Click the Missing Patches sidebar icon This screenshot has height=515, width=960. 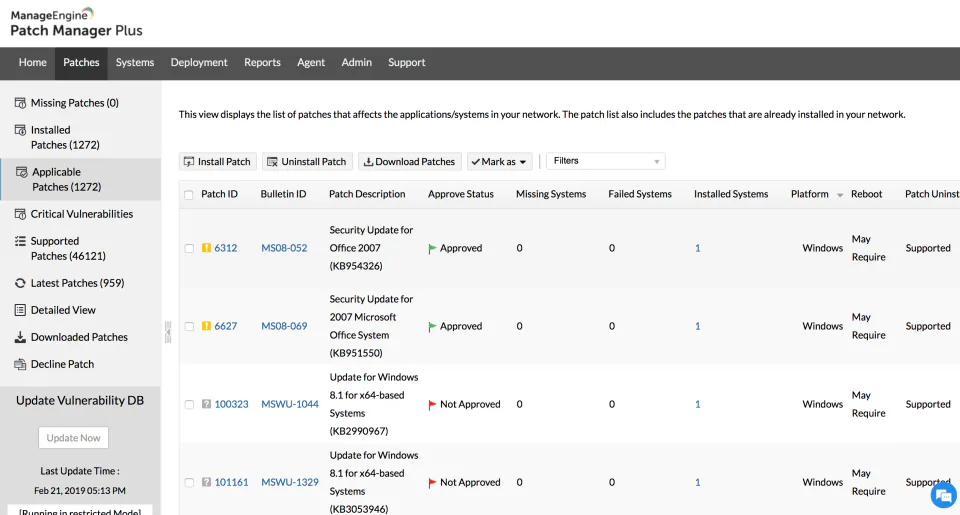click(x=20, y=103)
